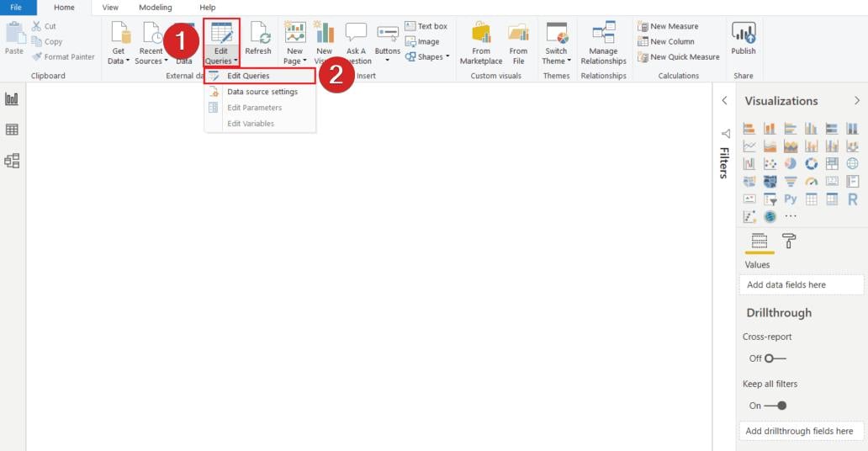The height and width of the screenshot is (451, 868).
Task: Open Ask A Question
Action: point(356,43)
